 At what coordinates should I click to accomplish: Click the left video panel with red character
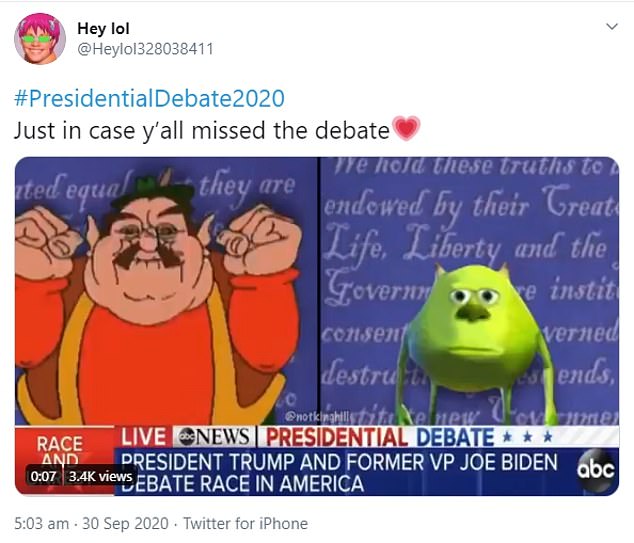coord(167,291)
